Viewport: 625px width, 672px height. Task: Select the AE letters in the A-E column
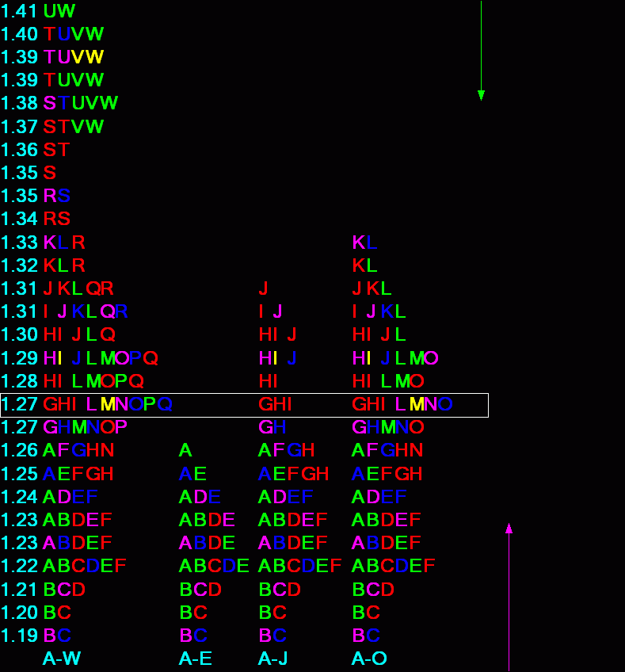coord(192,474)
